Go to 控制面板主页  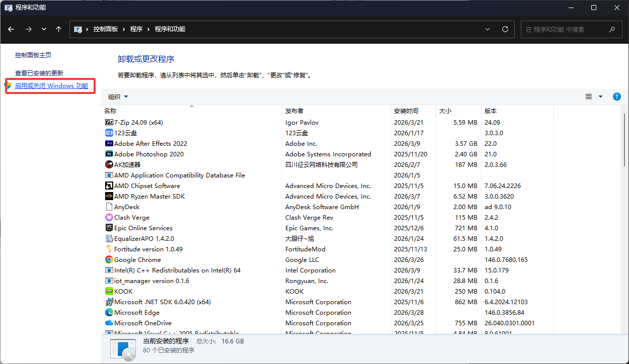[x=33, y=55]
